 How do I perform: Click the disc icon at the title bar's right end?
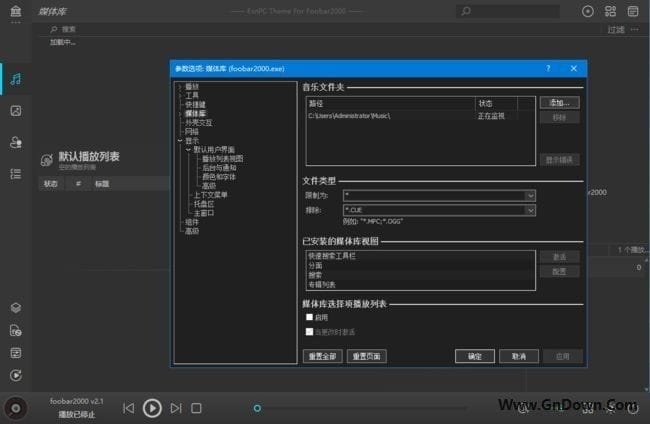[x=587, y=11]
